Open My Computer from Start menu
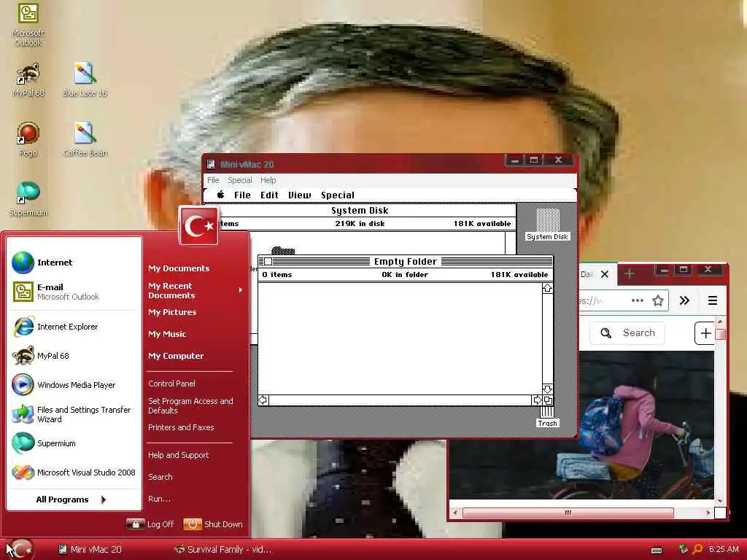 176,356
